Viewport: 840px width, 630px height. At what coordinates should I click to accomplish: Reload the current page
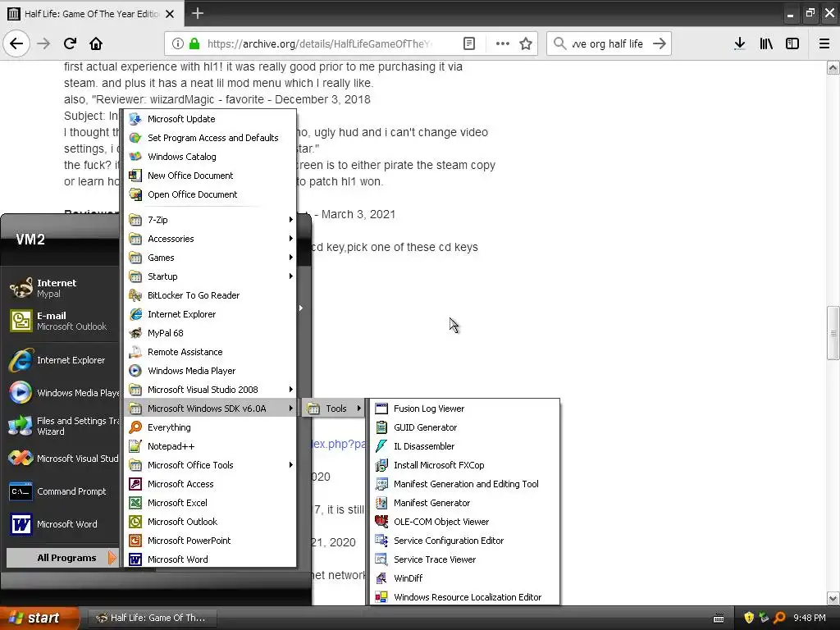[70, 44]
